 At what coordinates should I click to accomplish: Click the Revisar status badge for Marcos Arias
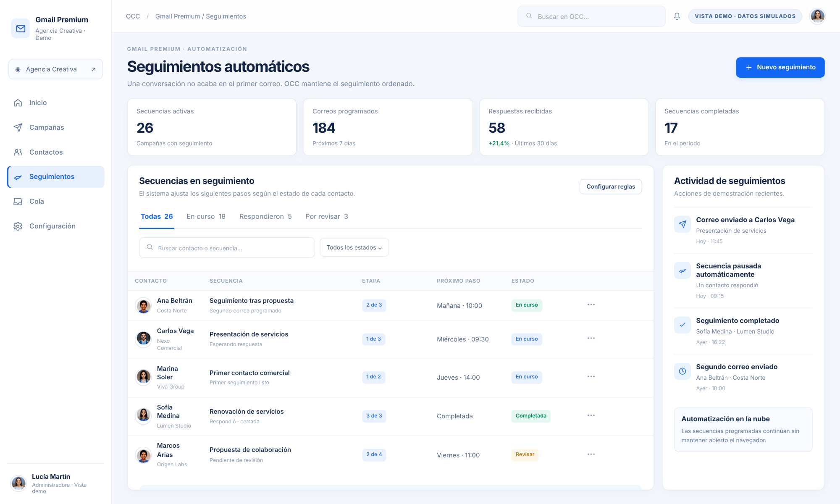point(525,454)
